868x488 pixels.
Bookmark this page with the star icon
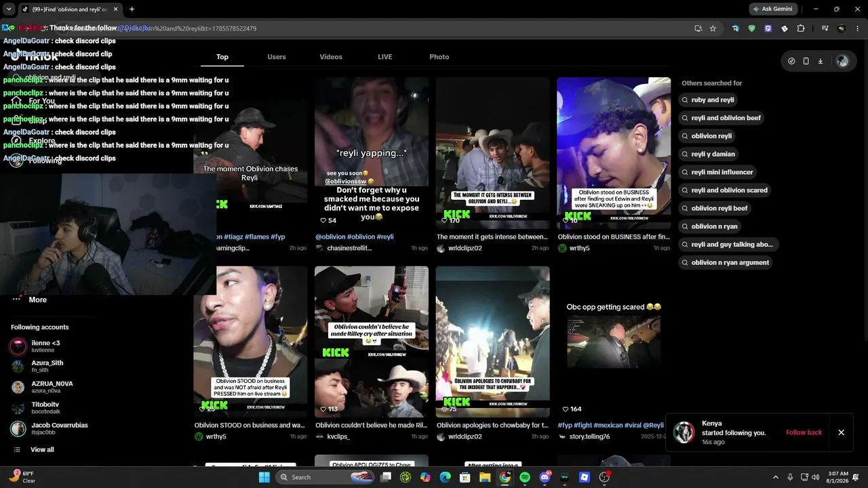point(713,28)
